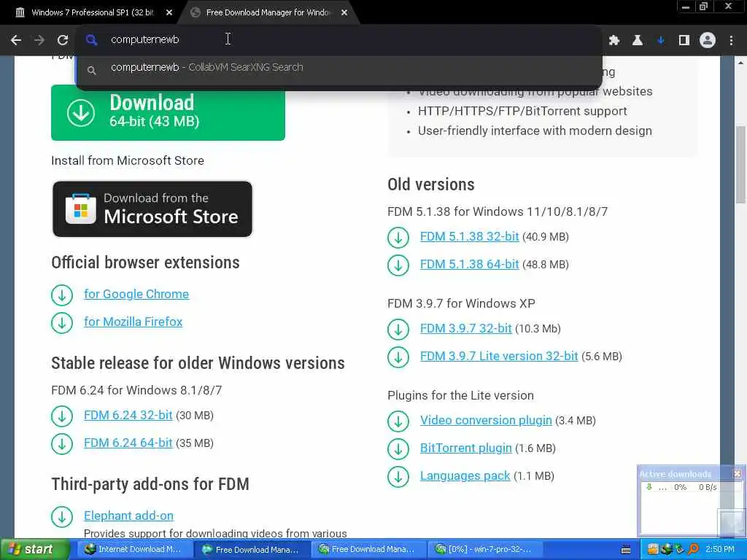Click the download arrow icon beside FDM 5.1.38 64-bit
This screenshot has height=560, width=747.
point(398,265)
